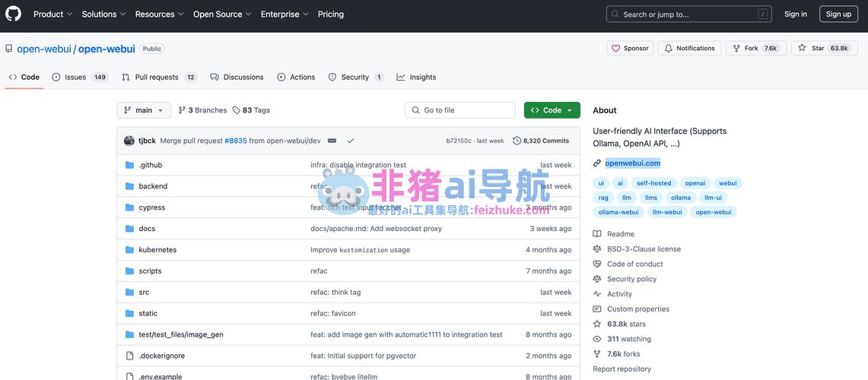Viewport: 868px width, 380px height.
Task: Open the Security tab
Action: tap(356, 78)
